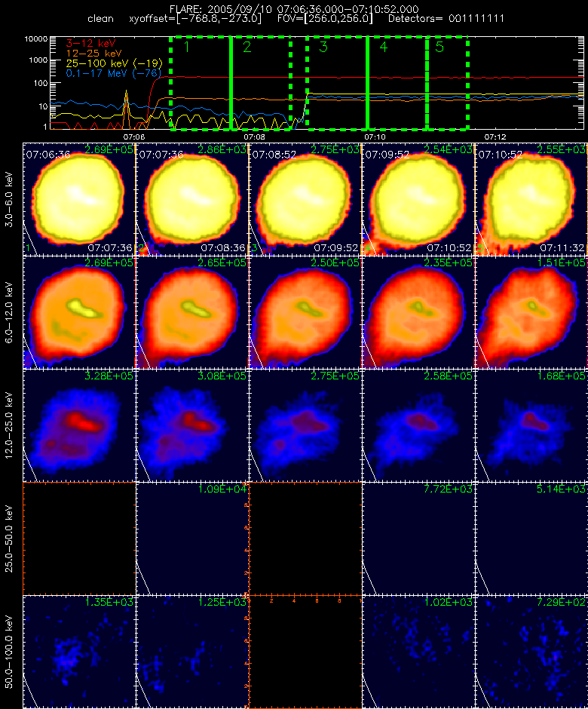
Task: Select interval number 4 in light curve
Action: coord(383,47)
